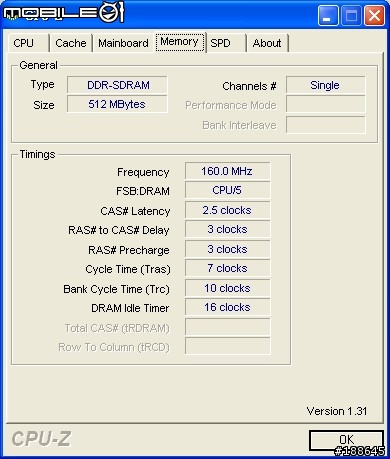
Task: Click the CAS# Latency label
Action: coord(135,211)
